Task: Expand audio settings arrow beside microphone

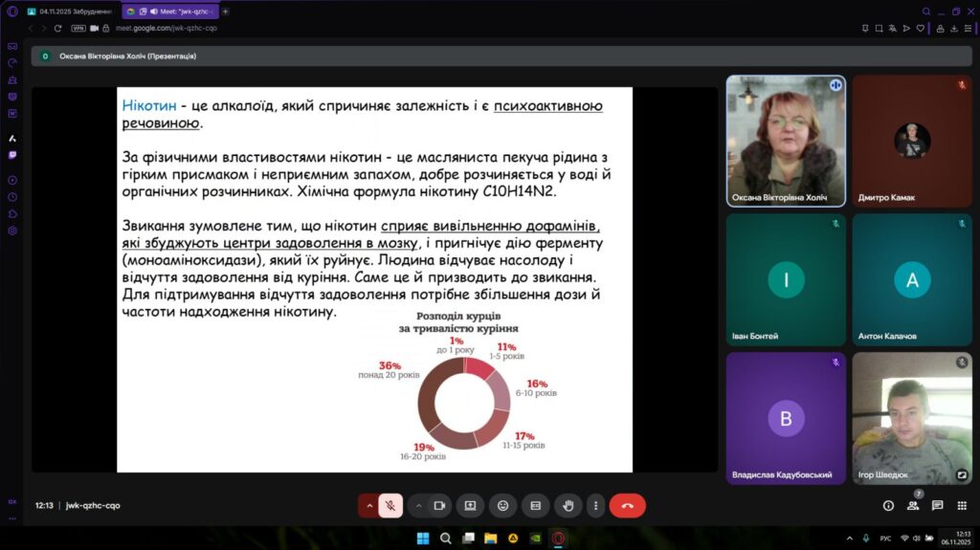Action: tap(369, 505)
